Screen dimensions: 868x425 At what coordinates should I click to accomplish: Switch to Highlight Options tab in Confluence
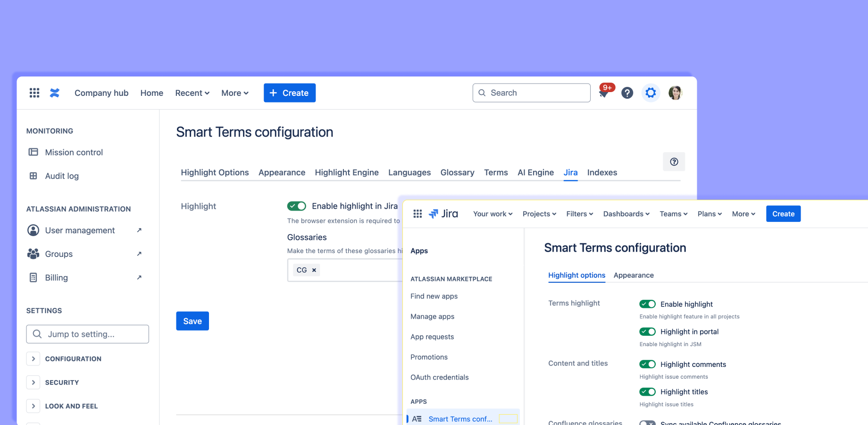pyautogui.click(x=215, y=172)
